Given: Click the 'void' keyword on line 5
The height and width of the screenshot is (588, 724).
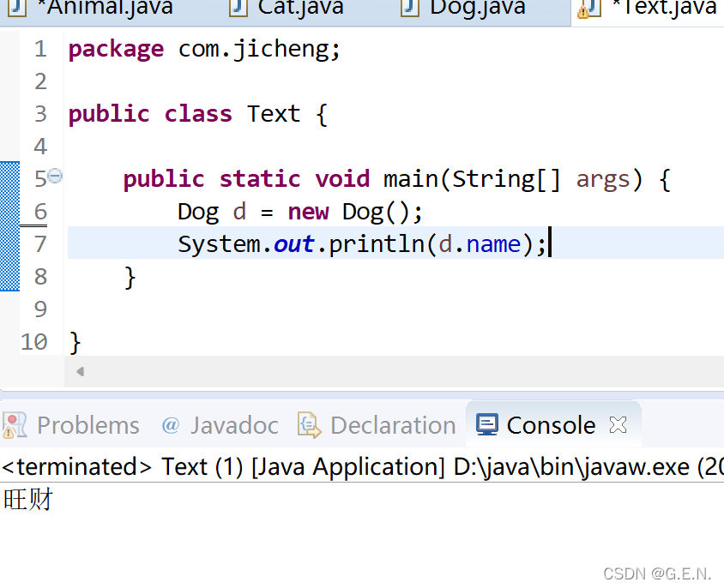Looking at the screenshot, I should pyautogui.click(x=342, y=179).
